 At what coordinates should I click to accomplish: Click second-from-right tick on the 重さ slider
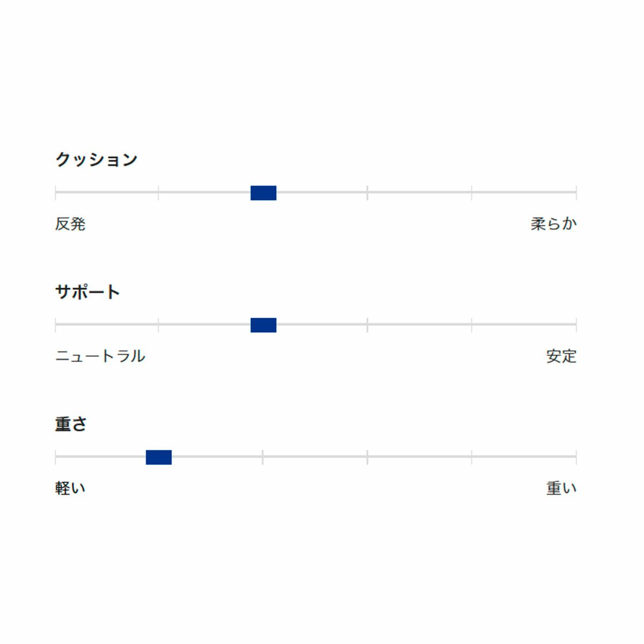pos(472,457)
